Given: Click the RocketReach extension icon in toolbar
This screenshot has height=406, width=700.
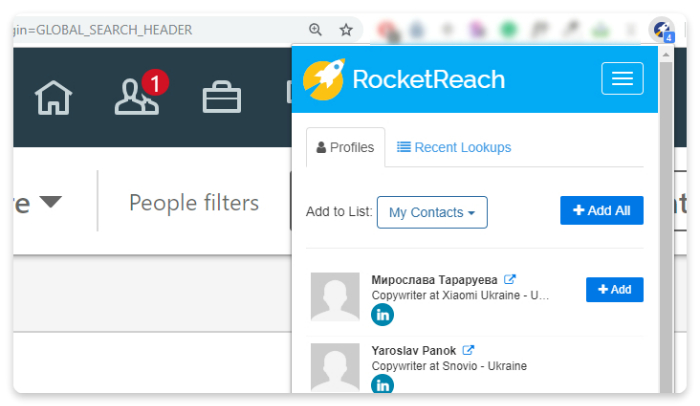Looking at the screenshot, I should [x=662, y=30].
